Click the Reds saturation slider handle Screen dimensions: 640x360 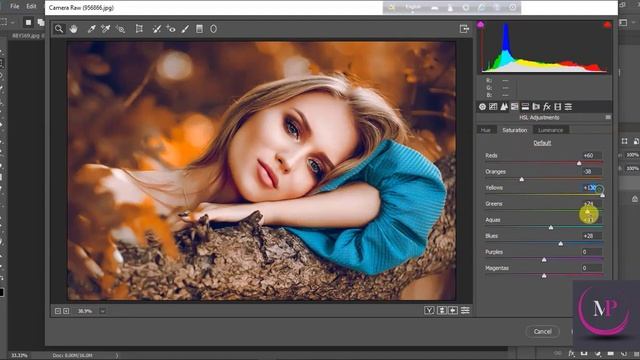pyautogui.click(x=579, y=163)
